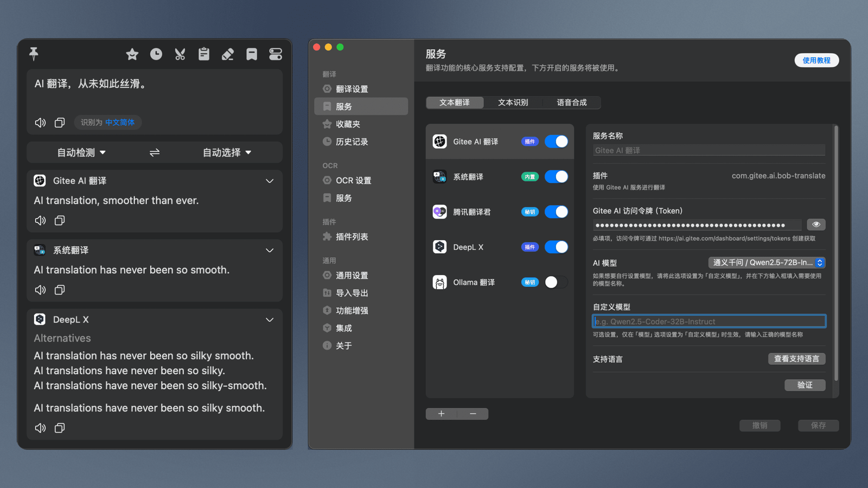The height and width of the screenshot is (488, 868).
Task: Switch to the 语音合成 tab
Action: pos(571,102)
